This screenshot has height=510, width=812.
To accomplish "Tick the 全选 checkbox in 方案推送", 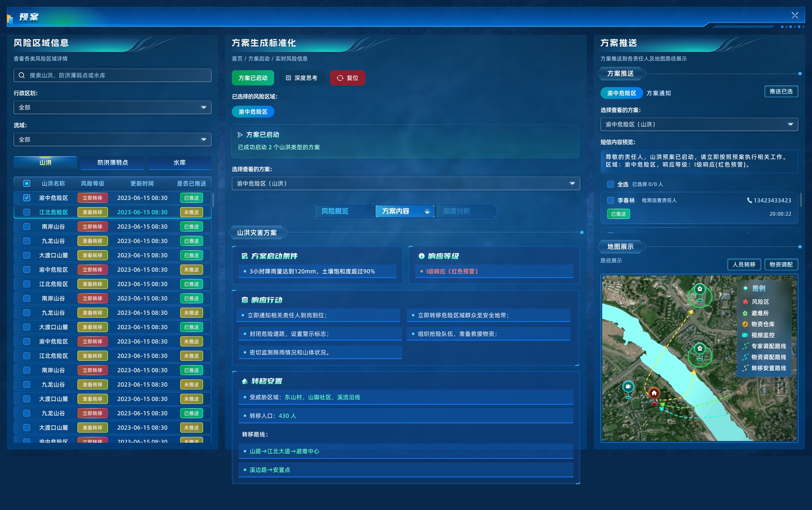I will (611, 184).
